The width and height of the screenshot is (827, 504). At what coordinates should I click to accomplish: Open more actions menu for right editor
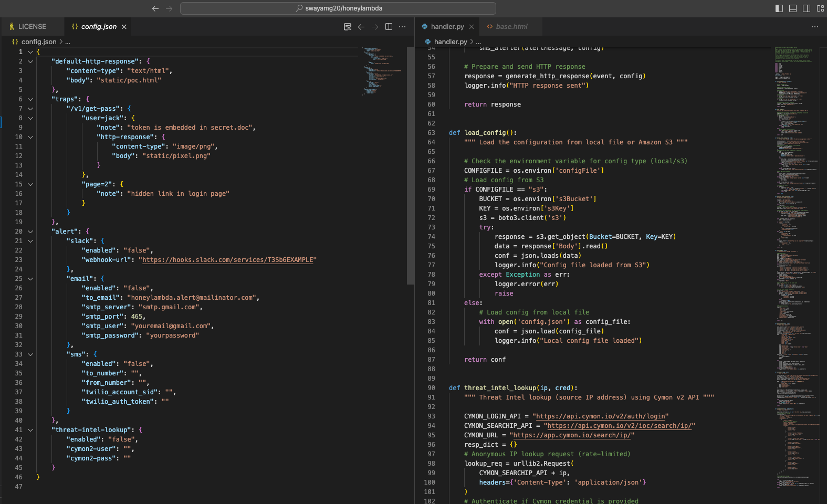815,27
